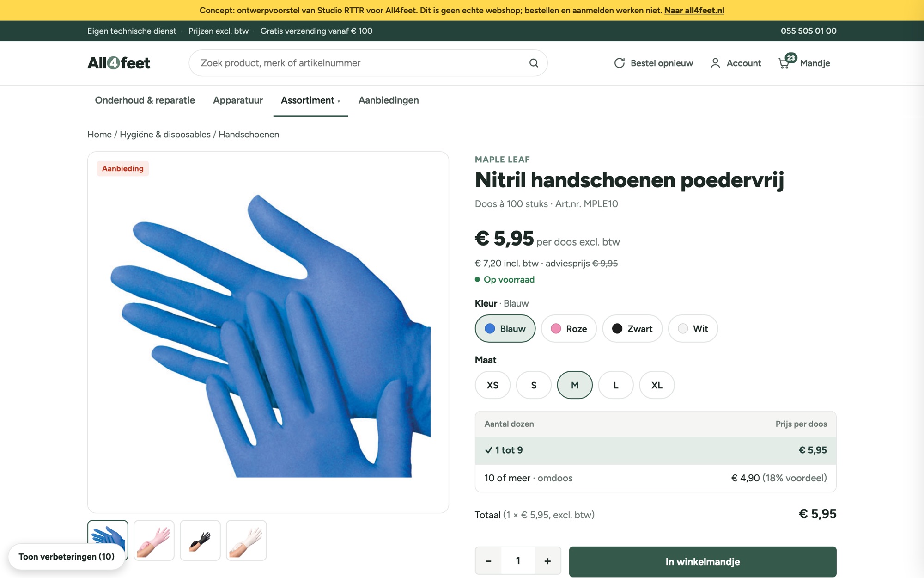Screen dimensions: 924x578
Task: Click the Totaal amount € 5,95
Action: (x=817, y=514)
